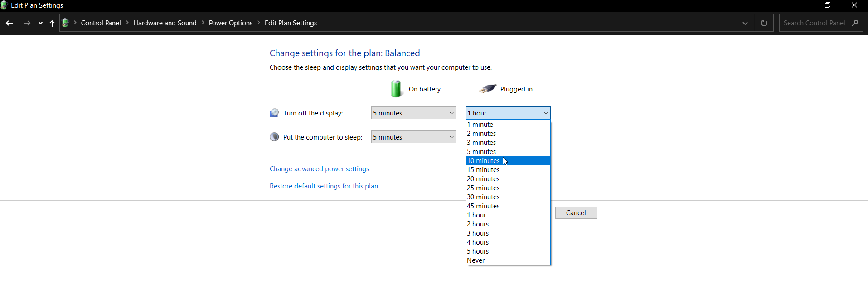Viewport: 868px width, 308px height.
Task: Click the Forward arrow navigation button
Action: point(27,23)
